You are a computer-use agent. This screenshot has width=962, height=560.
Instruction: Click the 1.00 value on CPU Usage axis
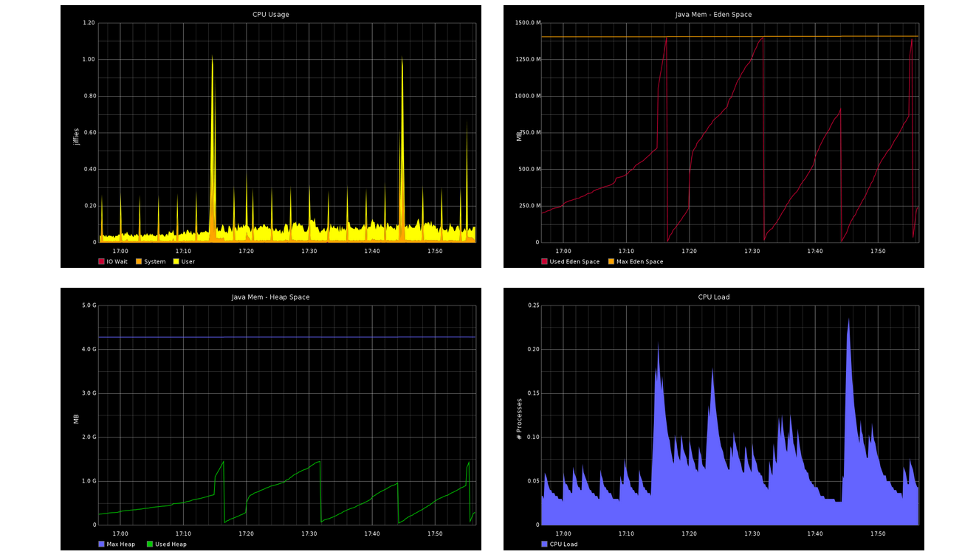(x=89, y=60)
